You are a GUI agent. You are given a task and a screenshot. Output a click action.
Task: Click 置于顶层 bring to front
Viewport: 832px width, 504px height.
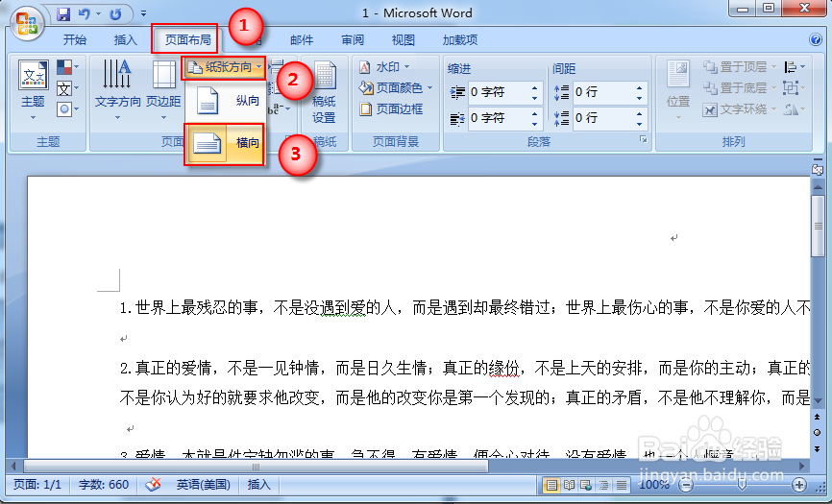740,67
